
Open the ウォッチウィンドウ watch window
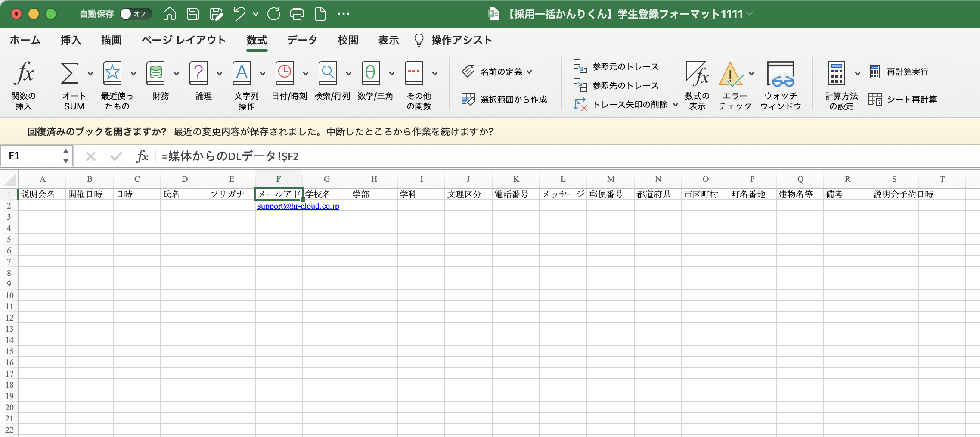(x=780, y=74)
